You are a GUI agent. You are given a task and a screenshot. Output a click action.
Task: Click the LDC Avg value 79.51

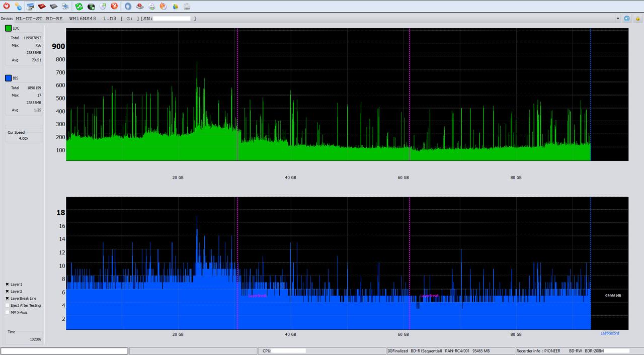(36, 60)
